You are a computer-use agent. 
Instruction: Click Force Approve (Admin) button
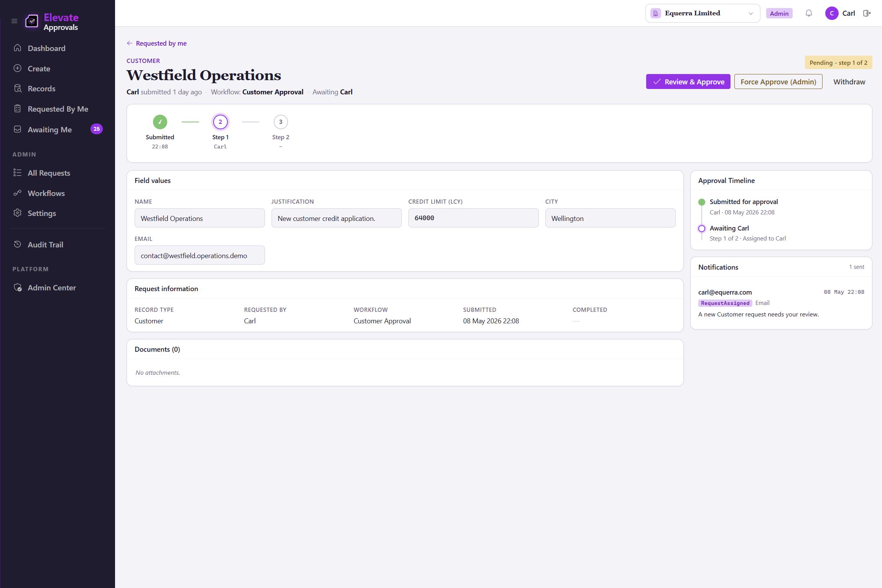778,82
